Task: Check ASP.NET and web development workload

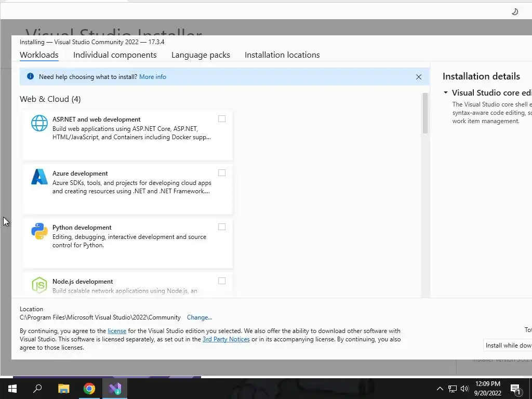Action: [x=221, y=119]
